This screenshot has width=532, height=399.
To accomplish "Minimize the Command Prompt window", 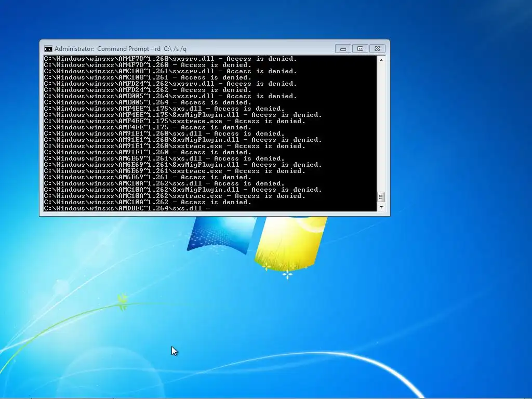I will coord(343,49).
